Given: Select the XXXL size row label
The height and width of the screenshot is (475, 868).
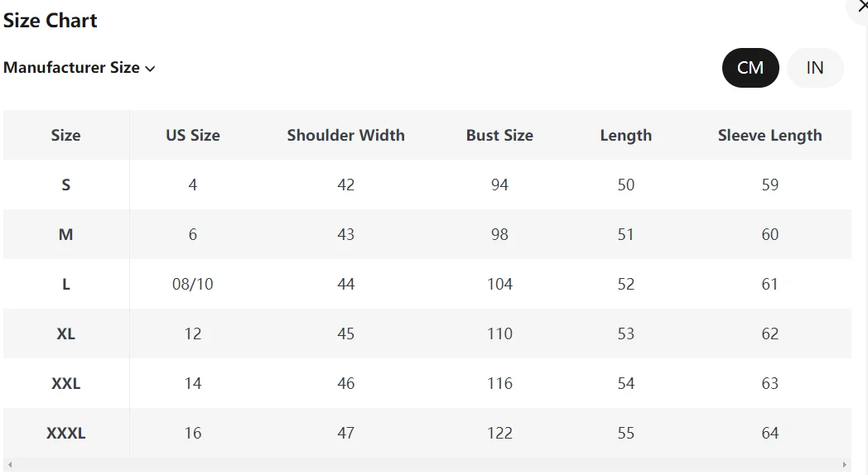Looking at the screenshot, I should point(65,433).
